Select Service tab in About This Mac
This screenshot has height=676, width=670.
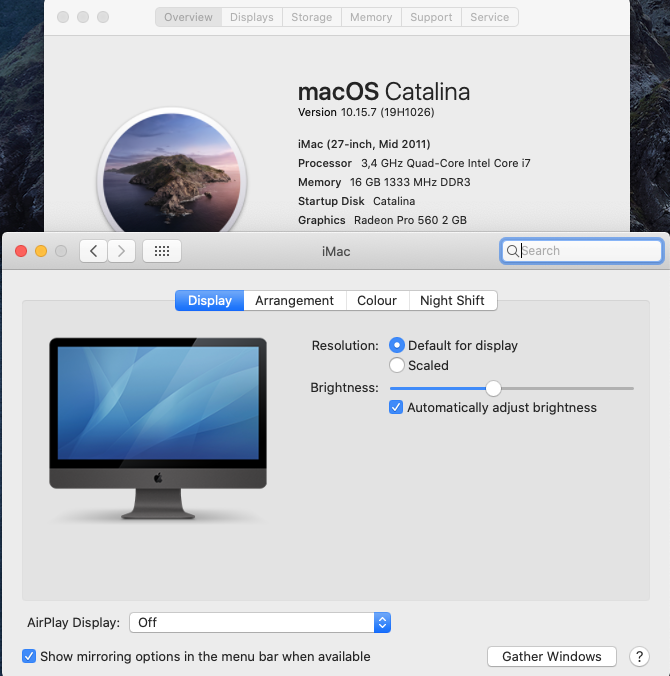490,17
